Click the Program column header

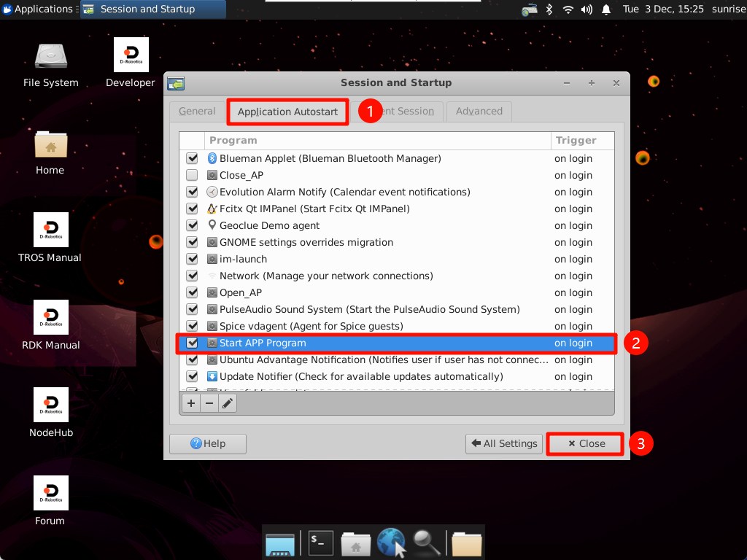pos(377,141)
